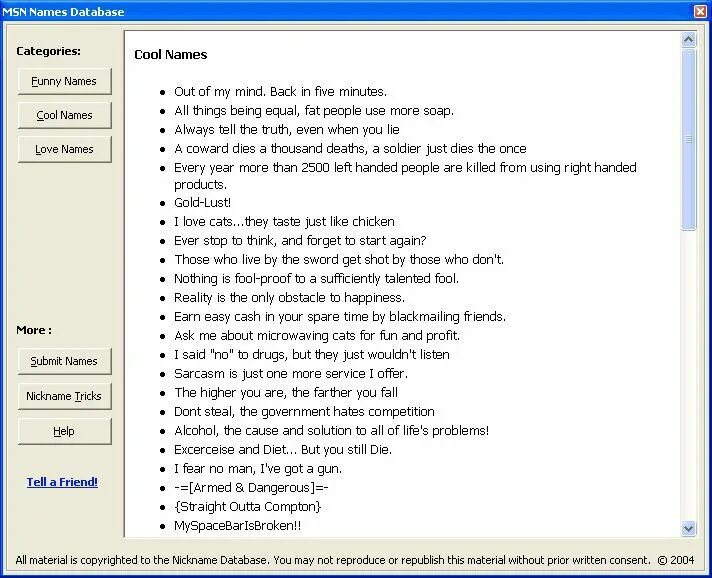Select the "MySpaceBarIsBroken!!" name

point(237,526)
